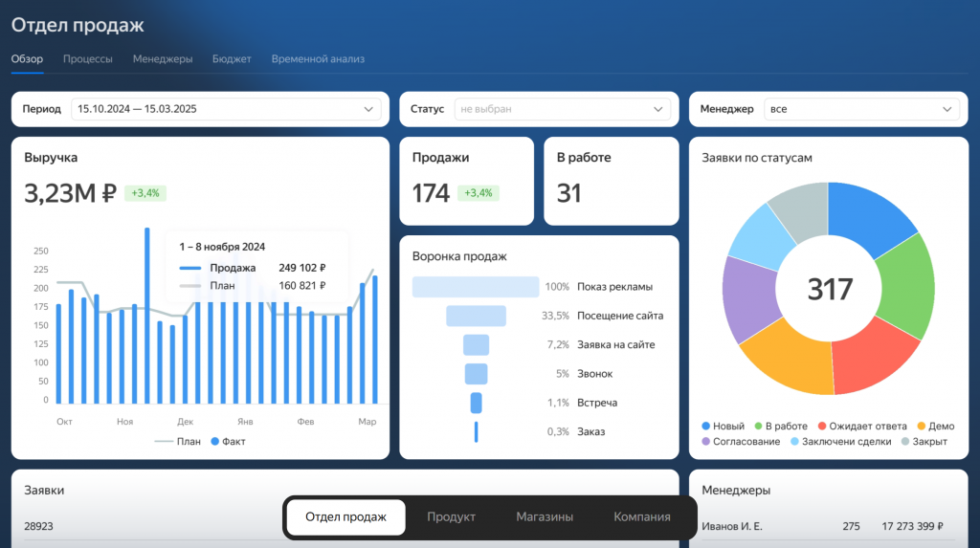Click the last March revenue bar
This screenshot has width=980, height=548.
point(375,340)
